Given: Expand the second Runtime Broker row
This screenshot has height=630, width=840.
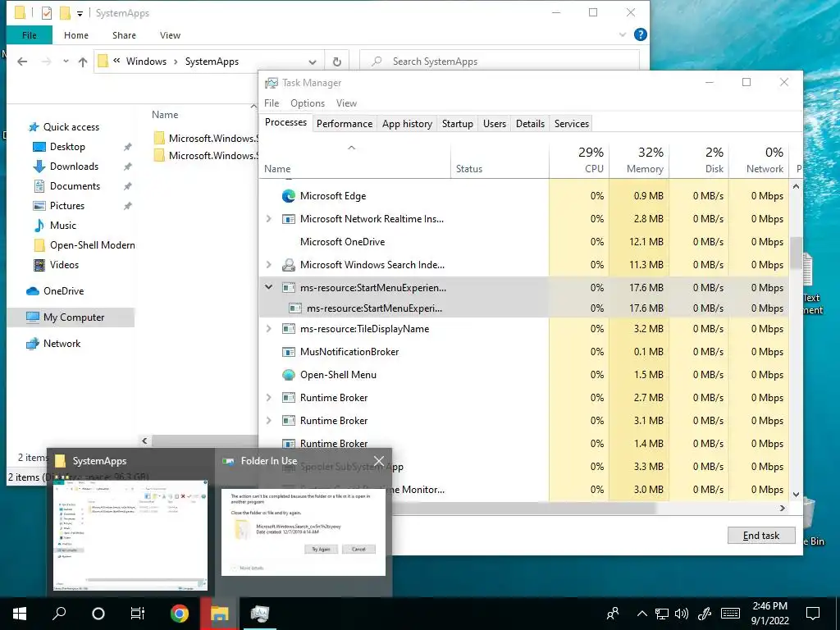Looking at the screenshot, I should 269,421.
